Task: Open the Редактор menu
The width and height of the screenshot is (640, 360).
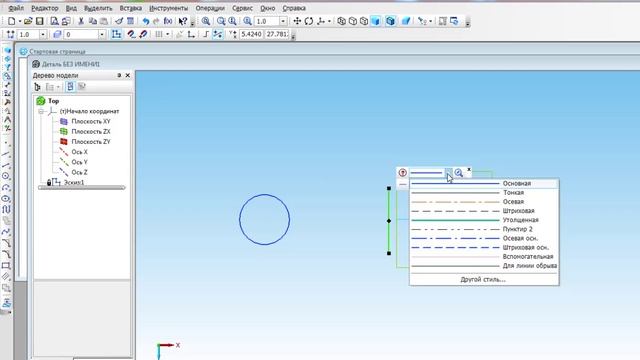Action: pos(44,8)
